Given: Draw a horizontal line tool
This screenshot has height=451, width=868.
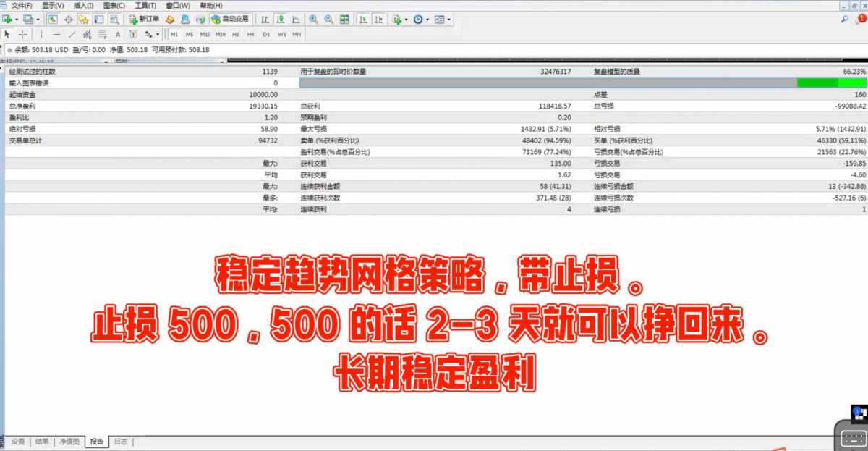Looking at the screenshot, I should pyautogui.click(x=56, y=34).
